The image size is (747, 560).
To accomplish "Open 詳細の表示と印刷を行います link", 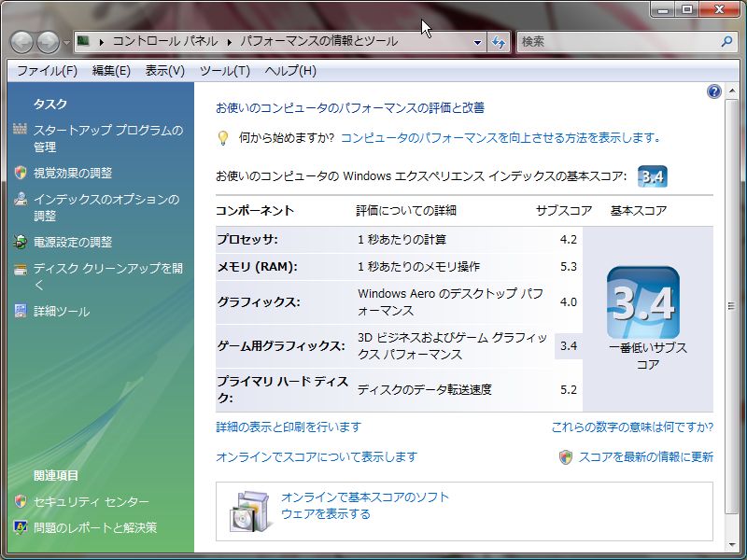I will [289, 427].
